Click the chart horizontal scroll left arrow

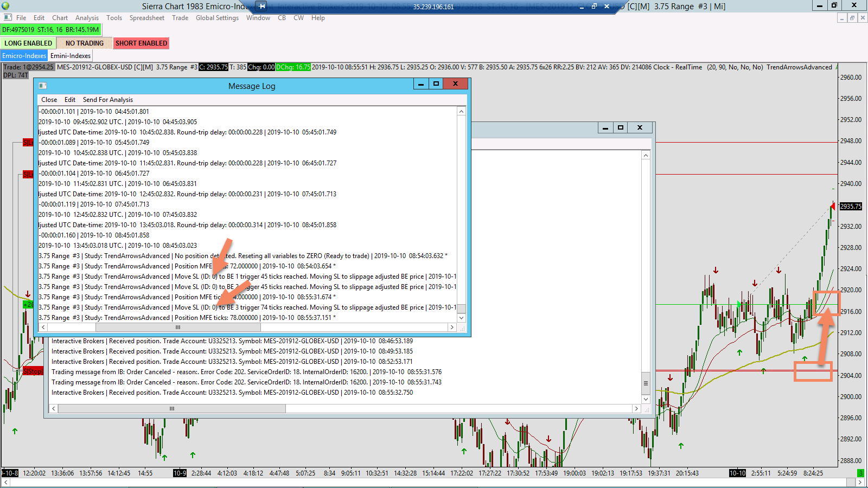(x=5, y=483)
